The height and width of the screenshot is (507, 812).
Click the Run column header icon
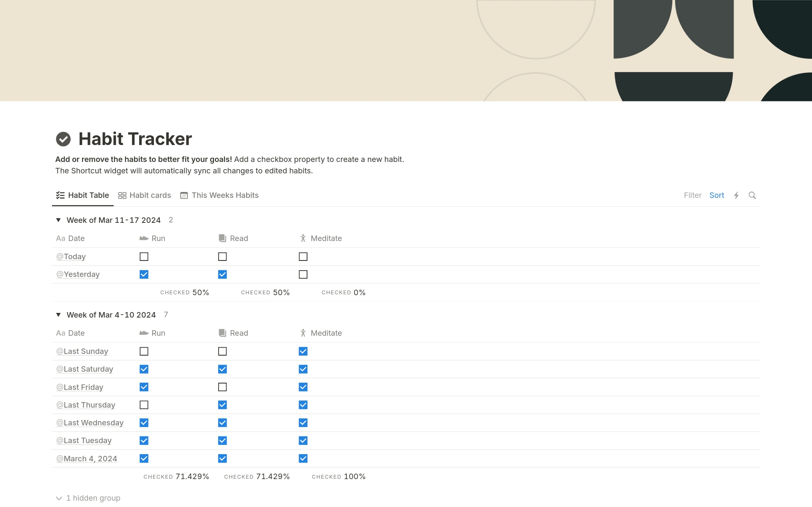coord(143,238)
